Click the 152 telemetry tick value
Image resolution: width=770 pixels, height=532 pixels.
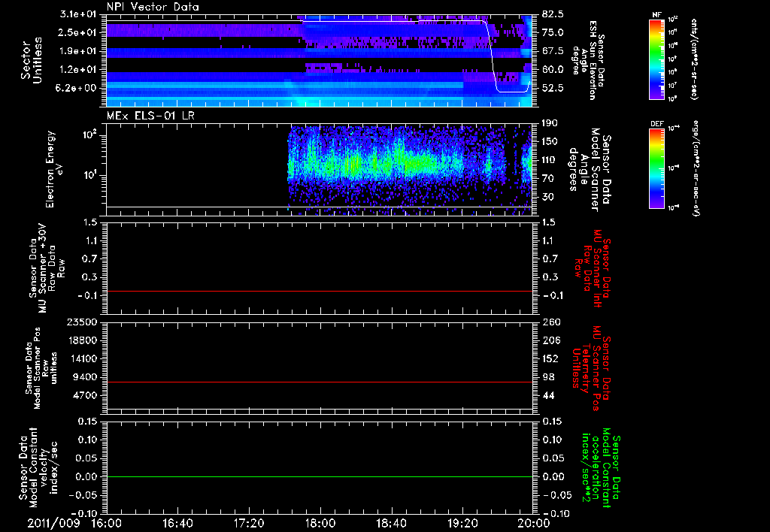coord(550,358)
